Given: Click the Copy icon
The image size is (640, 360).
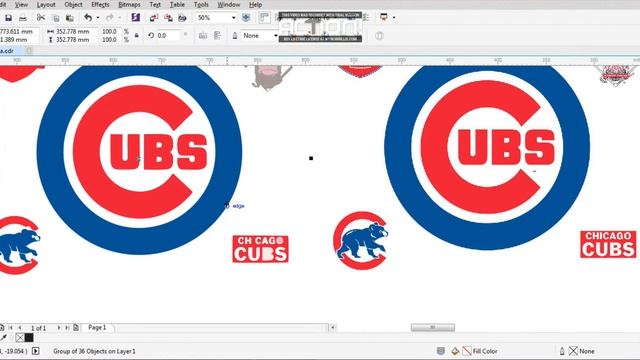Looking at the screenshot, I should [x=56, y=18].
